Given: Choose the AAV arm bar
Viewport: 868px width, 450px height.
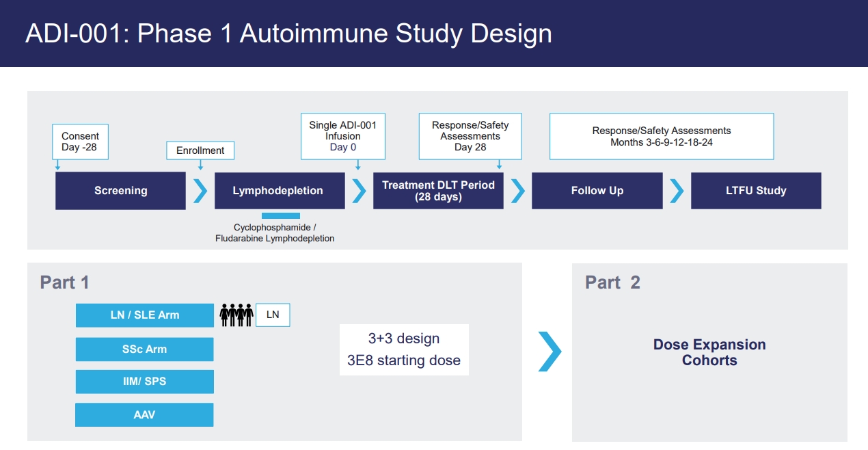Looking at the screenshot, I should click(x=145, y=414).
